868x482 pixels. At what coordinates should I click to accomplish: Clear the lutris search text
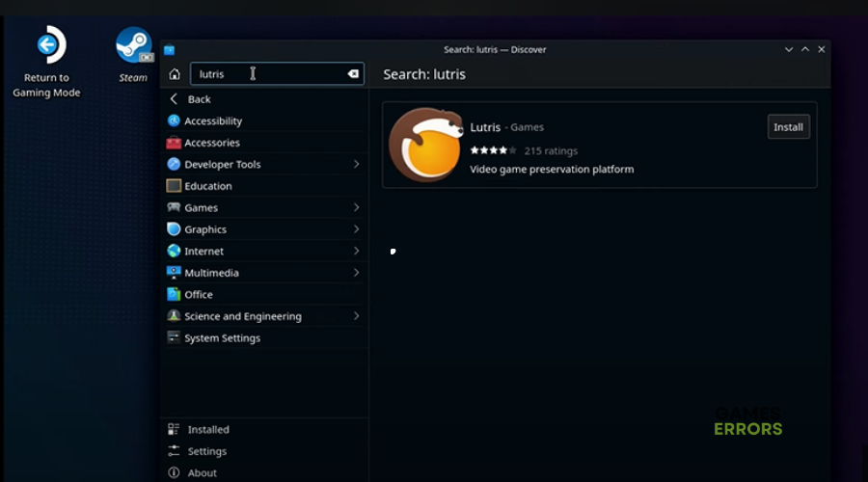pos(353,73)
